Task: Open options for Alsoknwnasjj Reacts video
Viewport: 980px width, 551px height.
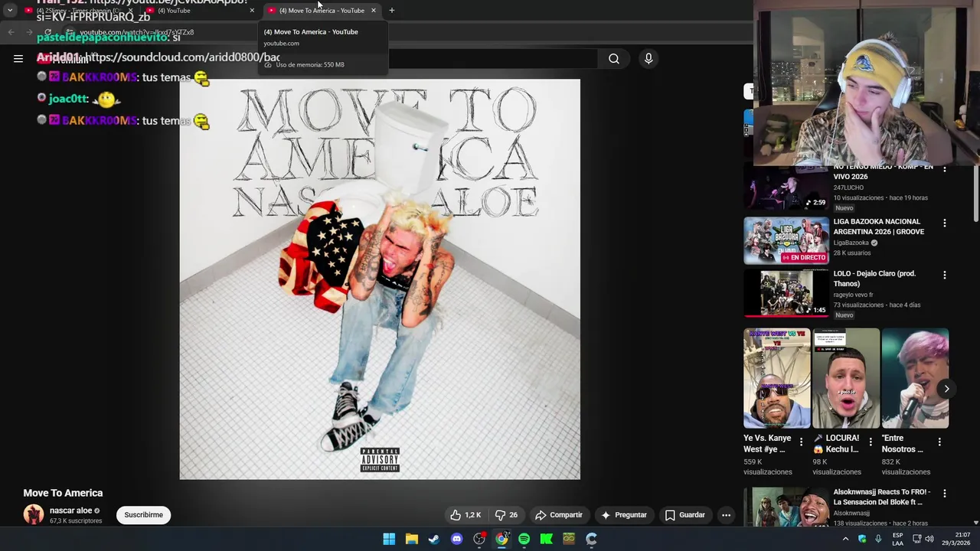Action: point(945,494)
